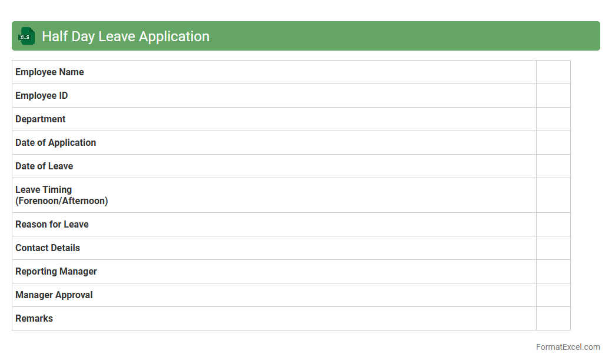
Task: Click the XLS file icon in header
Action: click(x=26, y=36)
